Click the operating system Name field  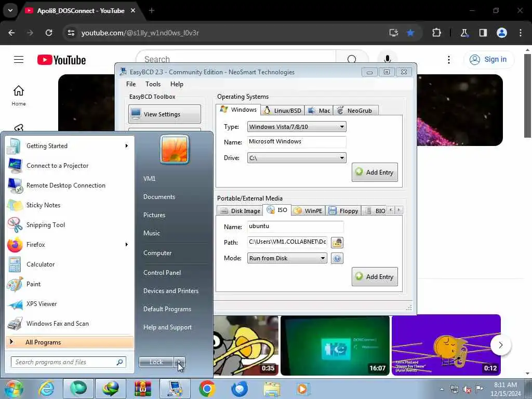[297, 142]
